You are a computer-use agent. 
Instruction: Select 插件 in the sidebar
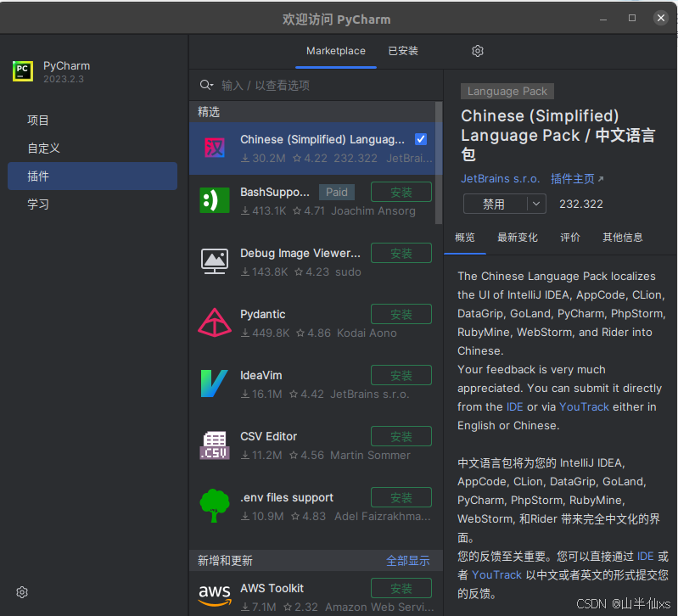pyautogui.click(x=92, y=176)
